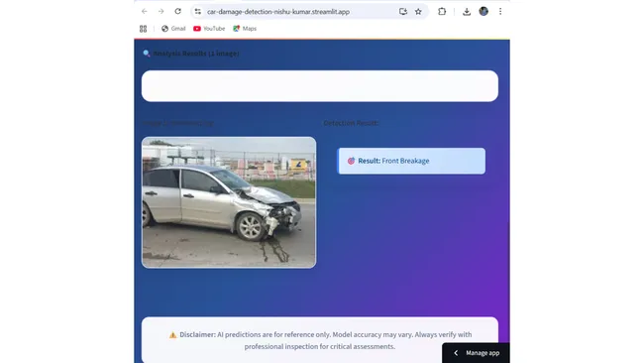Click the target icon beside Result
The height and width of the screenshot is (363, 644).
pos(351,161)
